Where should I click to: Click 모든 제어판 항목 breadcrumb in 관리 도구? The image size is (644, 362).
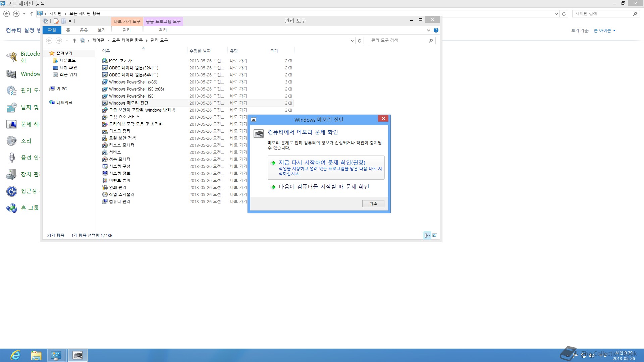(x=127, y=40)
